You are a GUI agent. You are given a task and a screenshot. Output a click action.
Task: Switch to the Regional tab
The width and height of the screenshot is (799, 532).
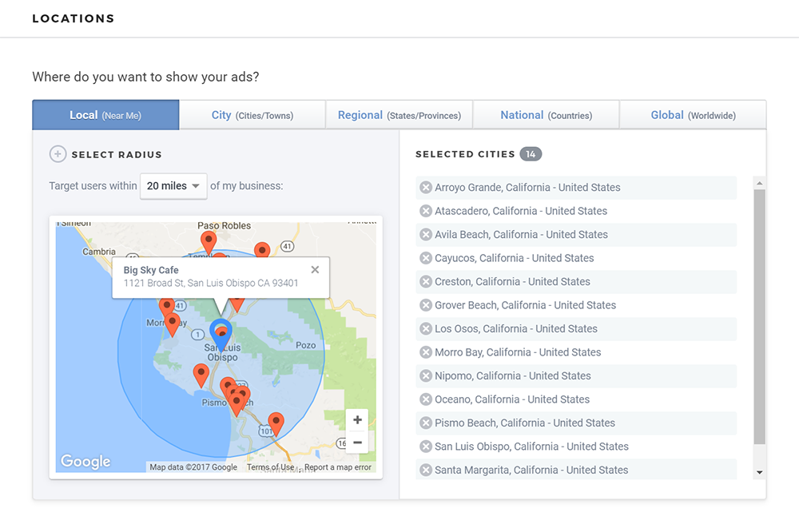click(399, 114)
